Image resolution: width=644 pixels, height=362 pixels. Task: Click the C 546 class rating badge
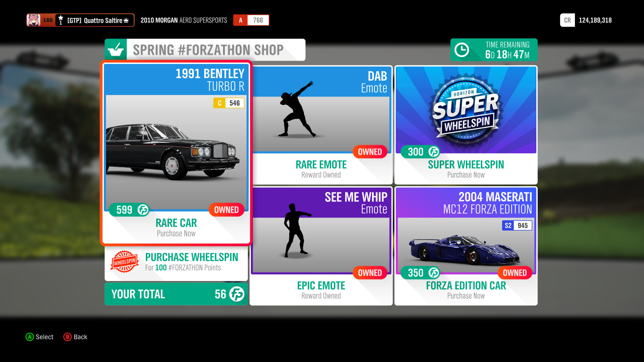click(229, 103)
